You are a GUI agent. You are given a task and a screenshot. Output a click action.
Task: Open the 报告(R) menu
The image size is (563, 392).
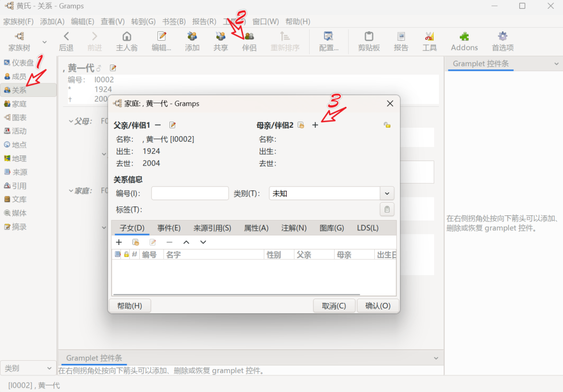tap(203, 21)
